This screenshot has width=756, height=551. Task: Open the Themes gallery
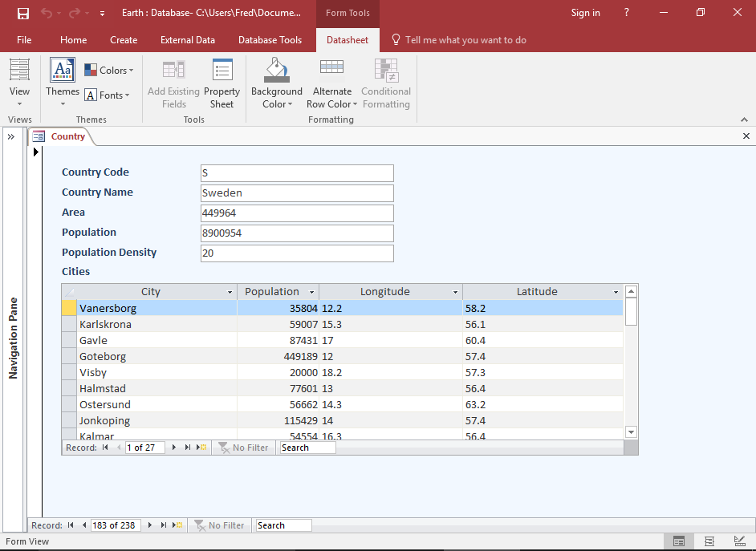(x=62, y=80)
